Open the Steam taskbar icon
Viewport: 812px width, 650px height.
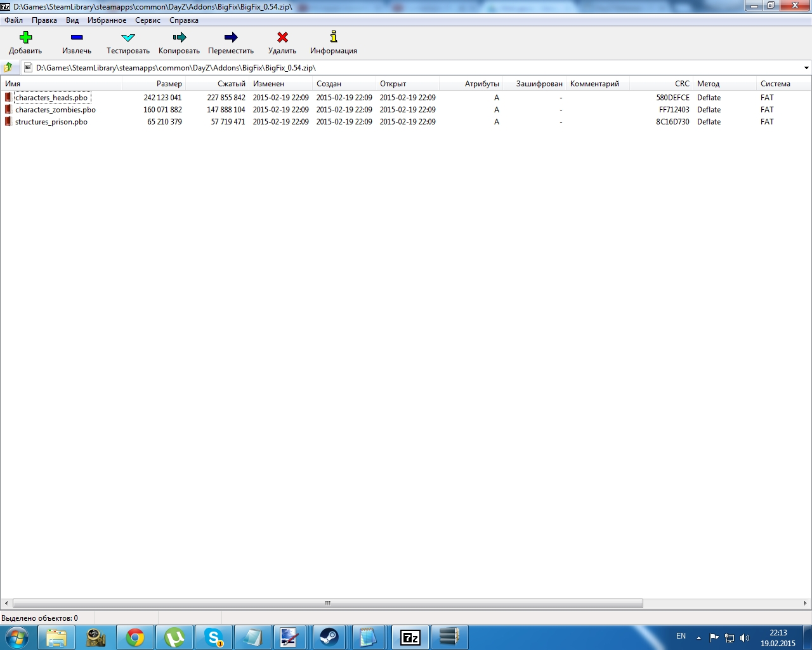[x=329, y=637]
